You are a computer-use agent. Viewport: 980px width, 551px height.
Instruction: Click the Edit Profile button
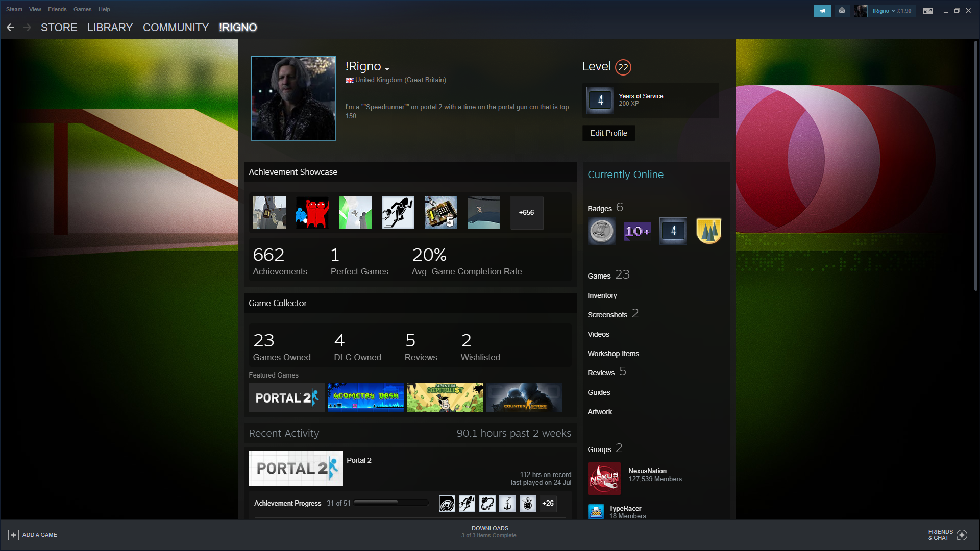pyautogui.click(x=609, y=133)
